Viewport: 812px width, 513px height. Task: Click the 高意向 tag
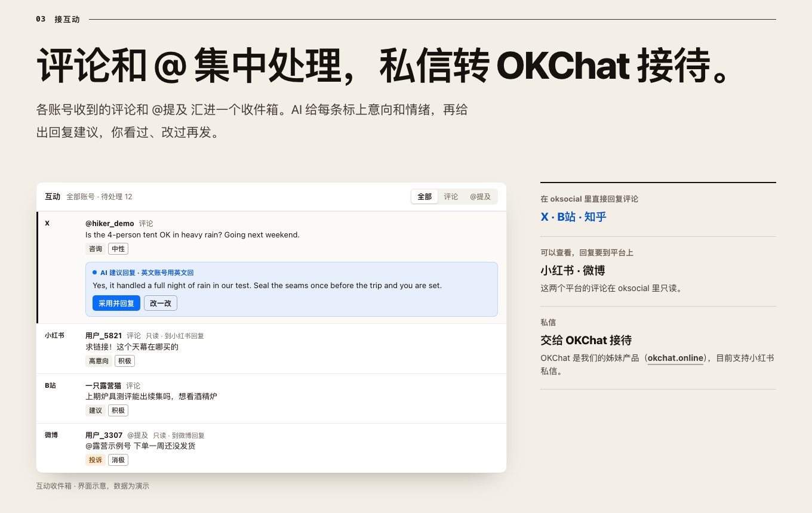(99, 361)
